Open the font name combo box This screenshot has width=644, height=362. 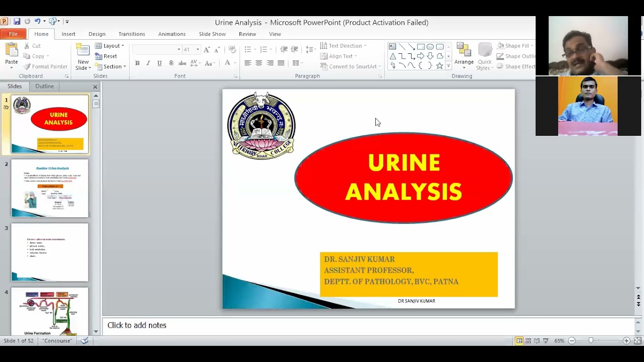[x=157, y=49]
